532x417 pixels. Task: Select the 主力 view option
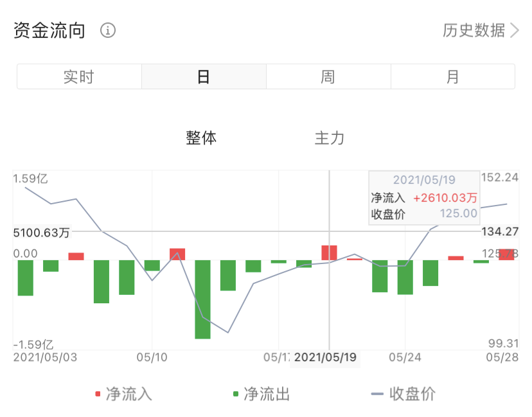(x=330, y=138)
